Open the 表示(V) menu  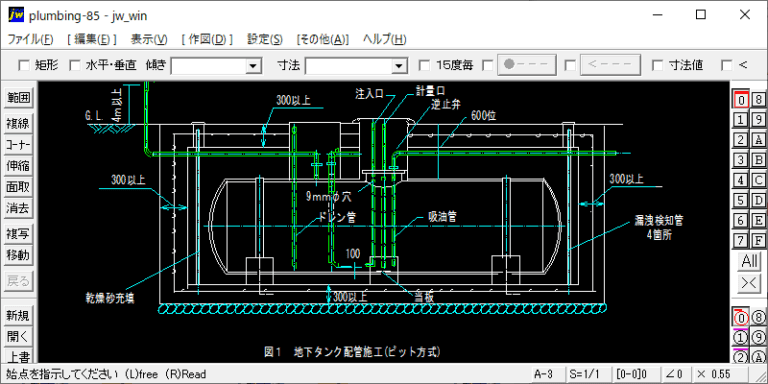click(x=149, y=40)
